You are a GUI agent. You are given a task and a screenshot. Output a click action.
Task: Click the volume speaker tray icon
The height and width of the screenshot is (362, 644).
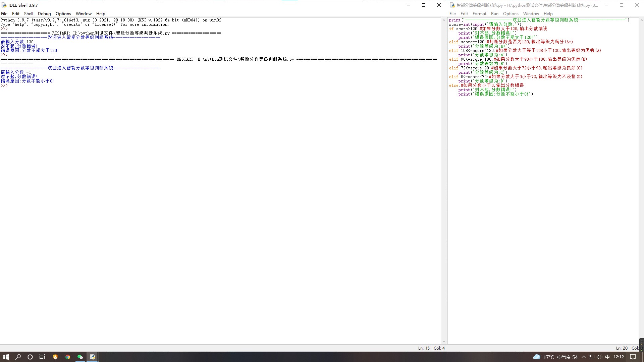pos(599,357)
